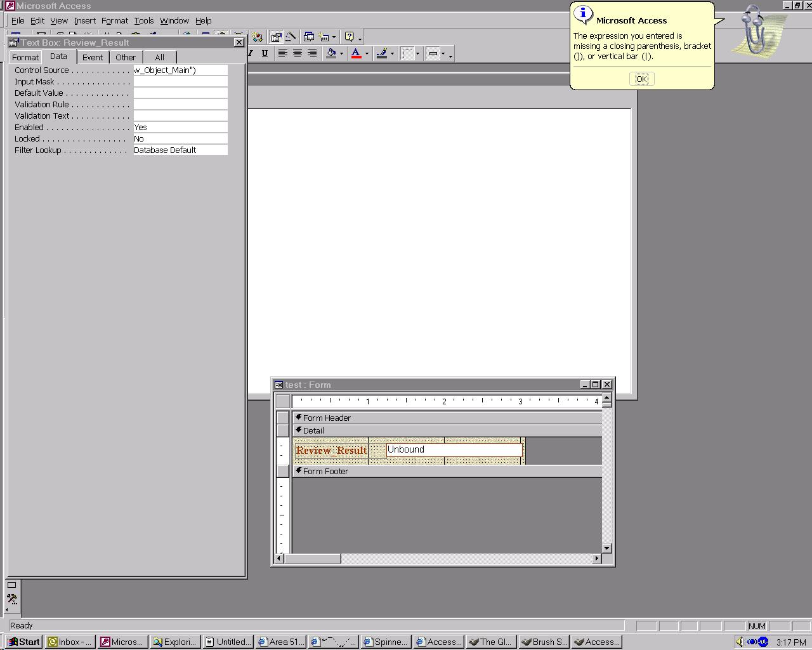Click the Locked property value No
The image size is (812, 650).
180,139
